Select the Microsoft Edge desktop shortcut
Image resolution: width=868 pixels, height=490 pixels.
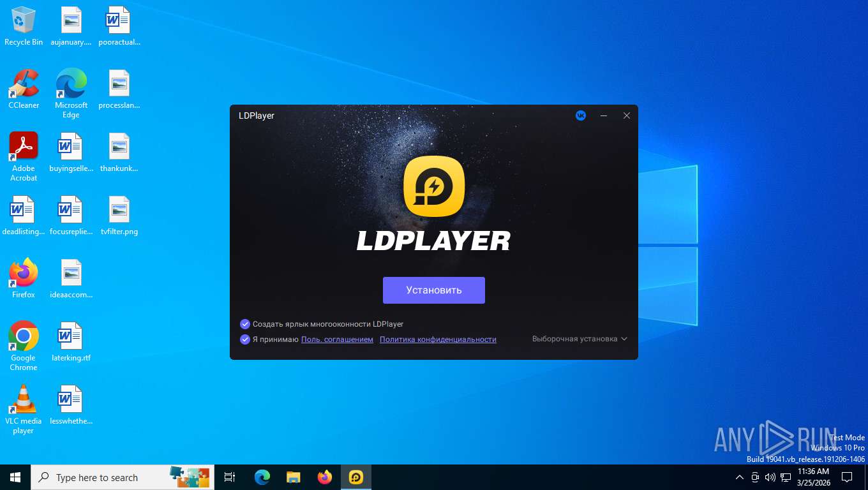[71, 93]
